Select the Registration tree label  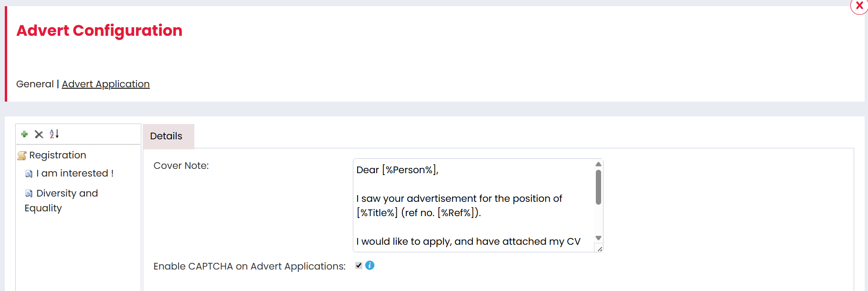(58, 155)
